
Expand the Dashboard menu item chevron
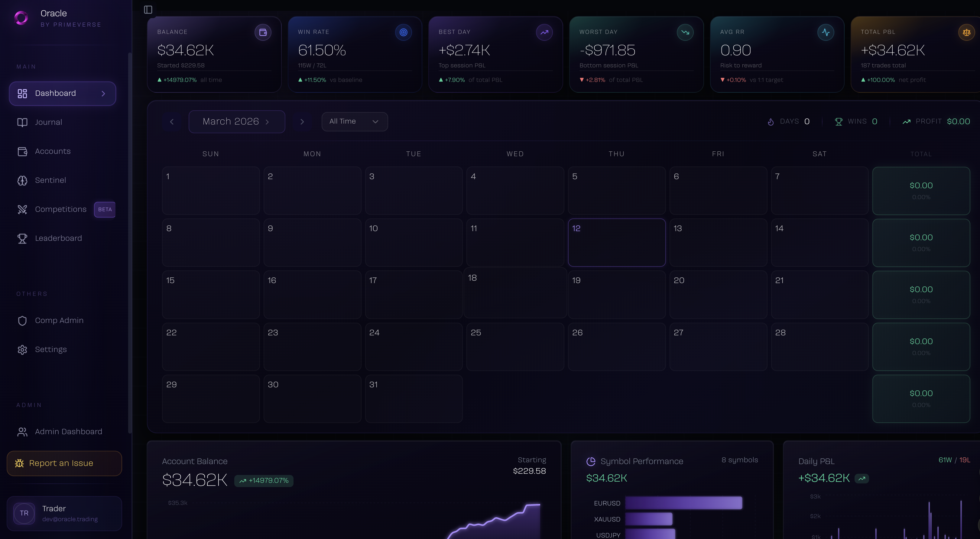[103, 93]
